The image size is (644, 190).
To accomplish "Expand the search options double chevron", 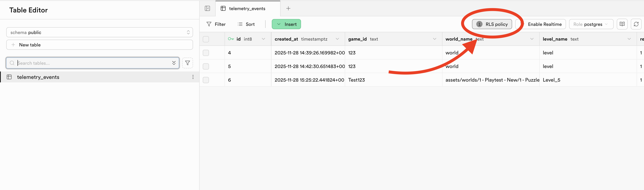I will point(174,63).
